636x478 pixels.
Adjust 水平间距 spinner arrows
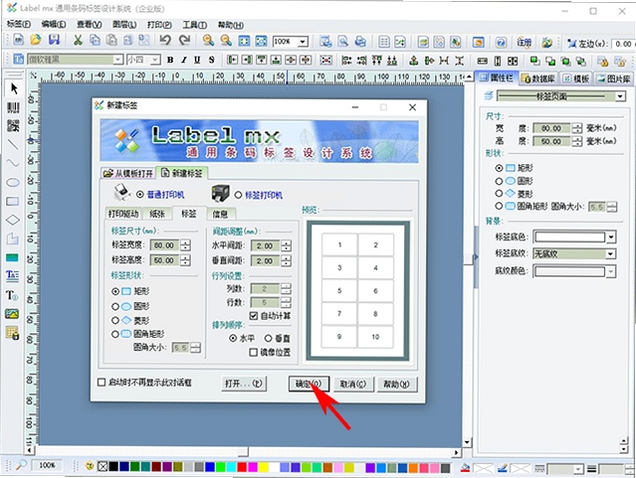(x=286, y=246)
